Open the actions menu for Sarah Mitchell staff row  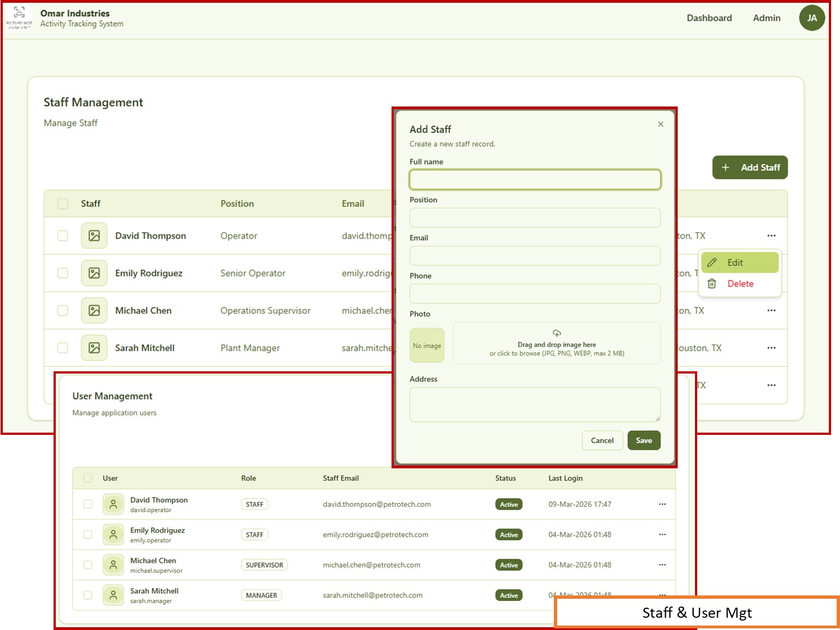pyautogui.click(x=771, y=348)
